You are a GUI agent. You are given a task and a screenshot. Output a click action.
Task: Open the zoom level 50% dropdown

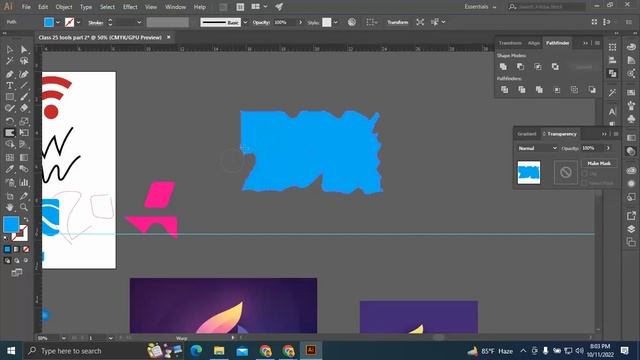click(63, 338)
